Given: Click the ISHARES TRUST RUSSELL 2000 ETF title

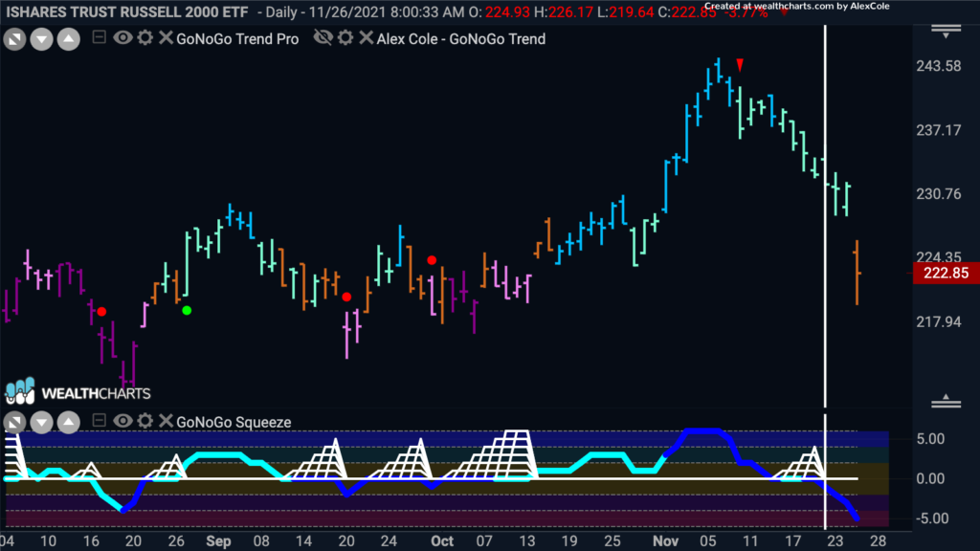Looking at the screenshot, I should click(127, 11).
